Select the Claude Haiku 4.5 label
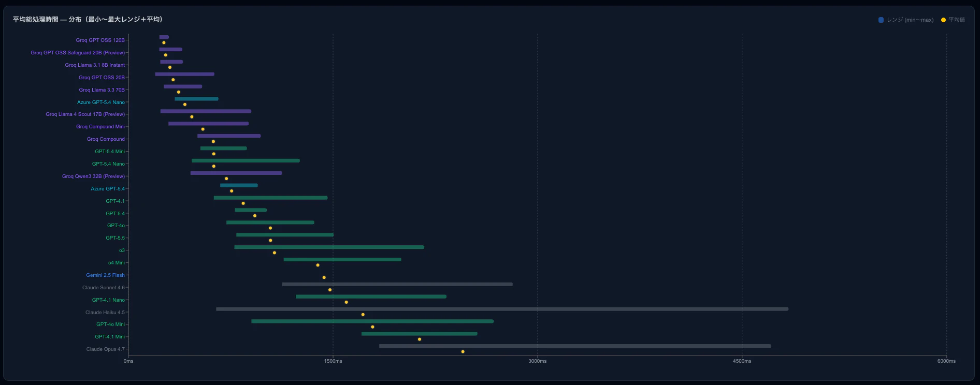Image resolution: width=980 pixels, height=385 pixels. coord(105,313)
